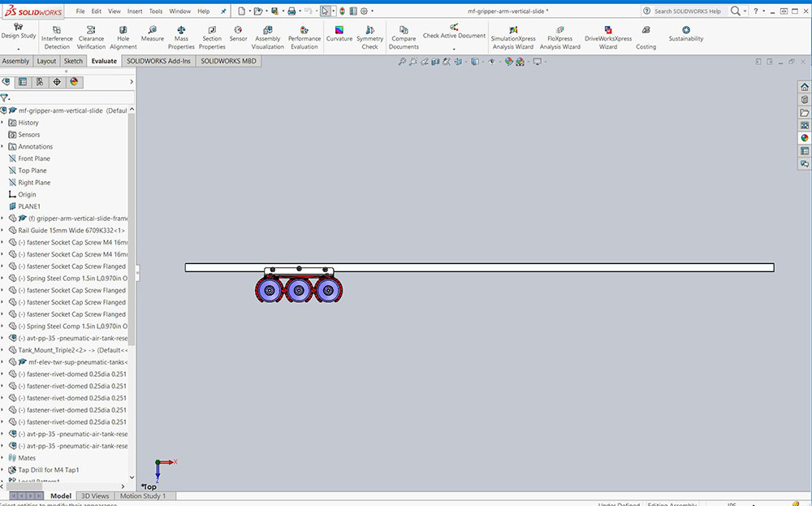This screenshot has height=506, width=812.
Task: Pin the SOLIDWORKS menu bar
Action: pos(223,11)
